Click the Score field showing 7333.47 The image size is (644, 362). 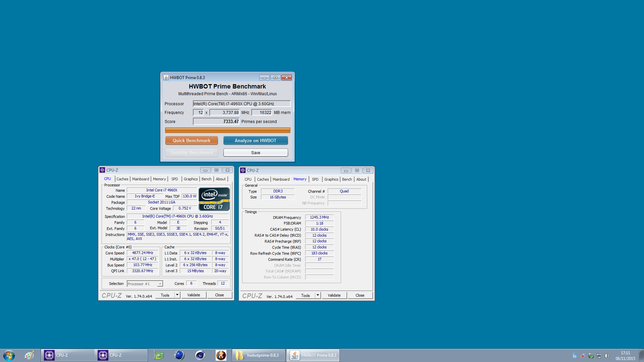[x=216, y=121]
